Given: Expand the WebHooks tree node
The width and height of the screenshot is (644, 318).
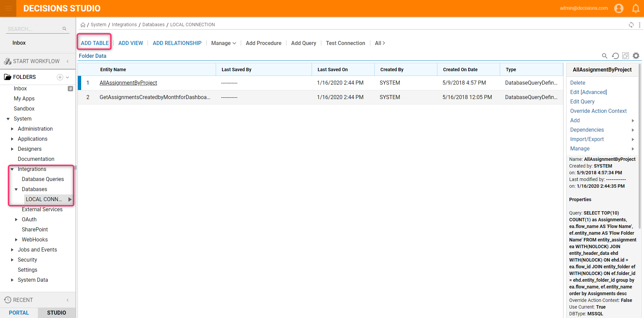Looking at the screenshot, I should click(16, 240).
